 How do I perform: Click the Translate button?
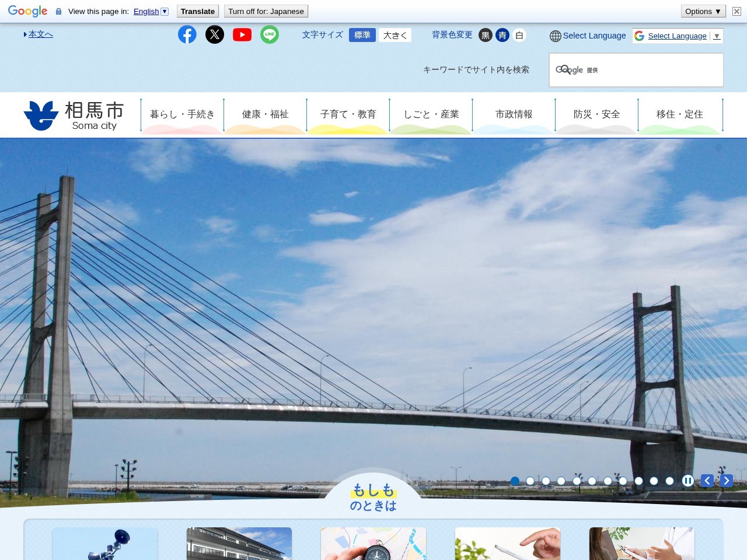tap(198, 11)
